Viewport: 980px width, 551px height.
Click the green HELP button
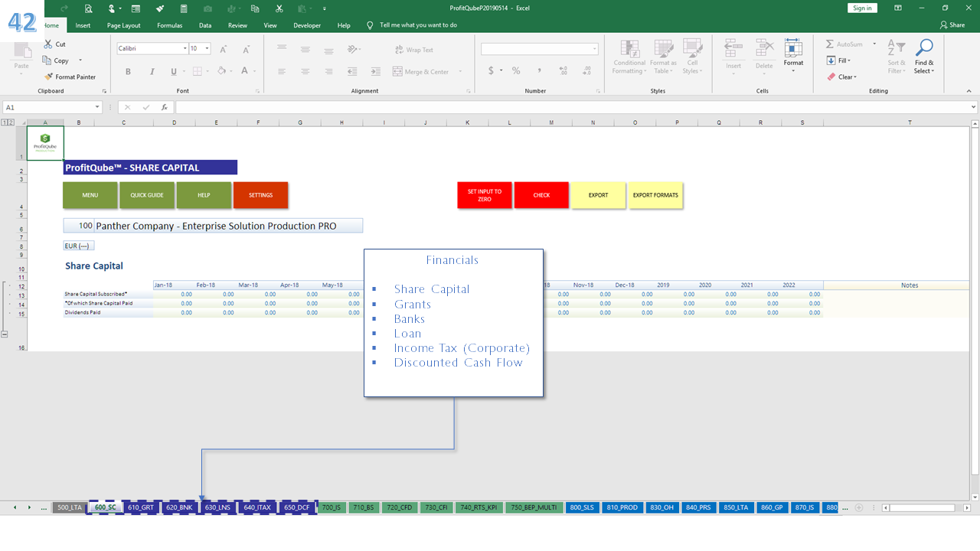(204, 195)
